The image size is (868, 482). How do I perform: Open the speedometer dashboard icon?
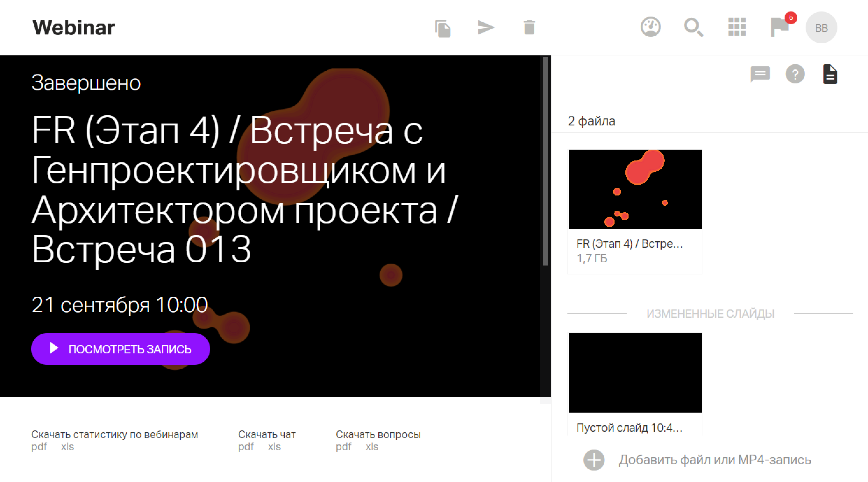coord(650,27)
